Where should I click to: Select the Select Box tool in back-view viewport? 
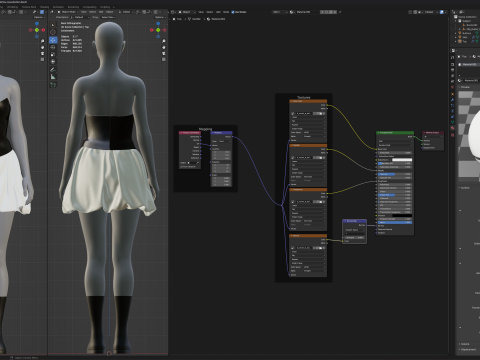[53, 25]
